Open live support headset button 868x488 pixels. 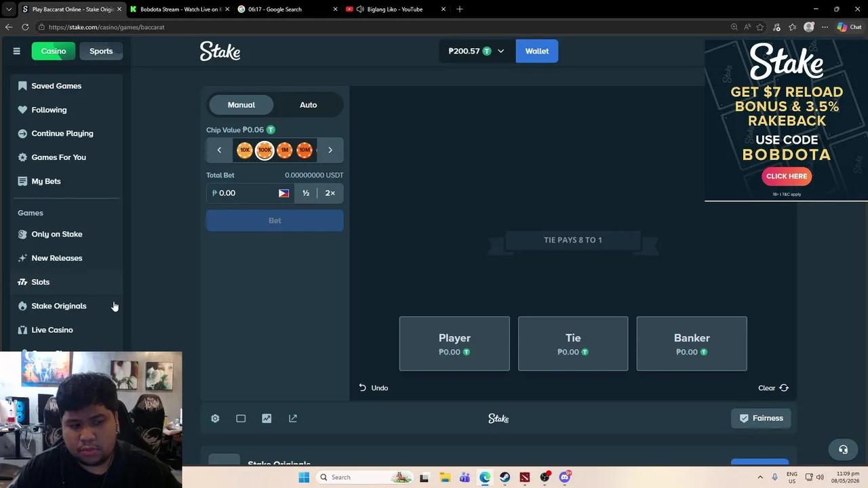(843, 449)
